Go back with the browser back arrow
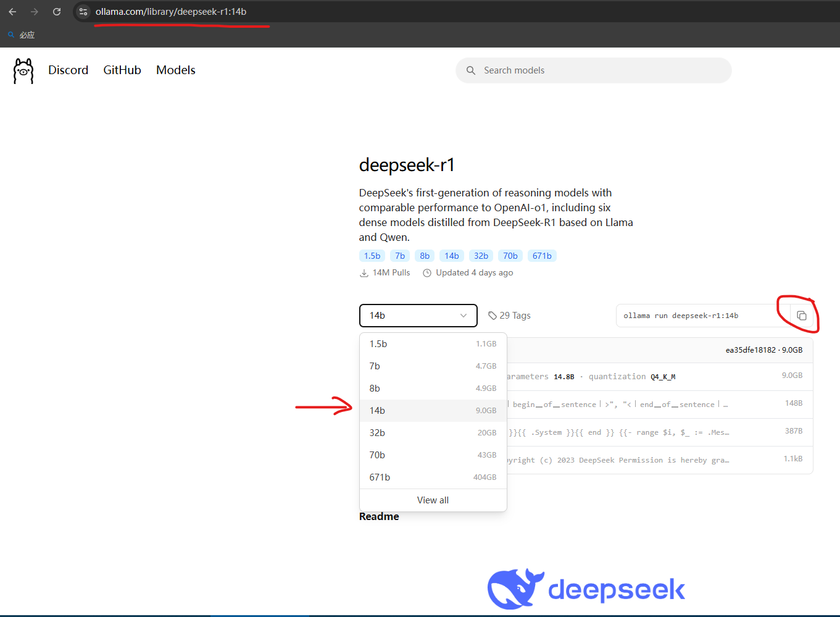Viewport: 840px width, 617px height. (12, 12)
